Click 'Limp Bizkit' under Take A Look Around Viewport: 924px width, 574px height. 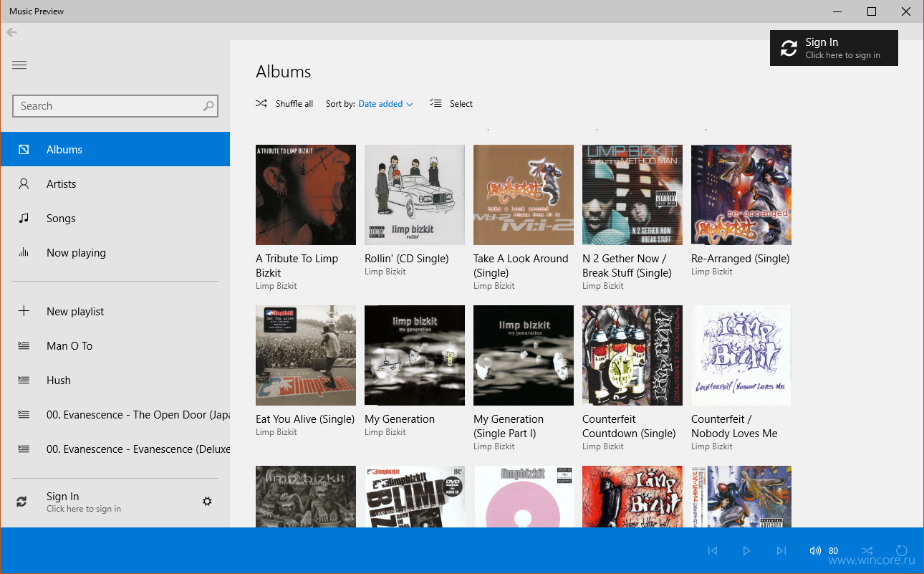pyautogui.click(x=494, y=286)
